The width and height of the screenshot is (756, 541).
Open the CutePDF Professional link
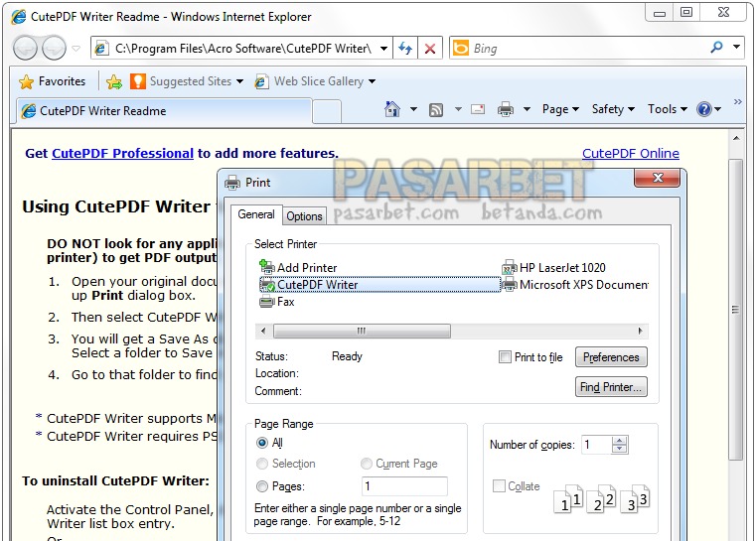[122, 153]
